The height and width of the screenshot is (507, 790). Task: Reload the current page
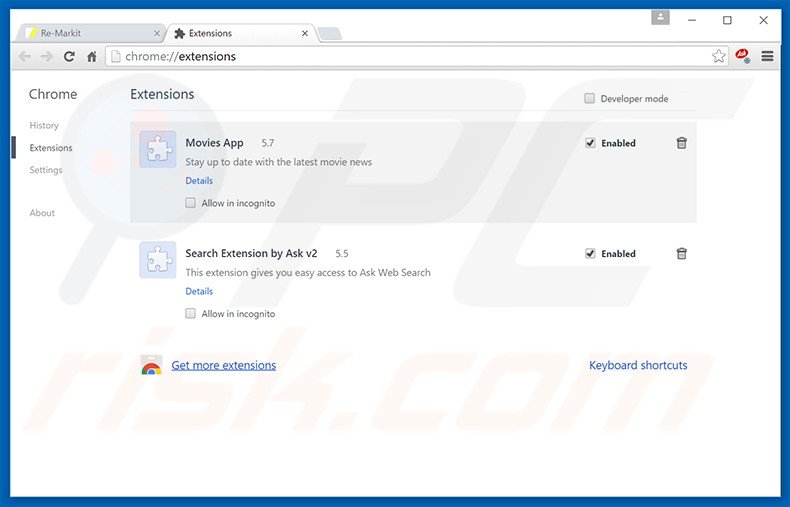tap(70, 56)
